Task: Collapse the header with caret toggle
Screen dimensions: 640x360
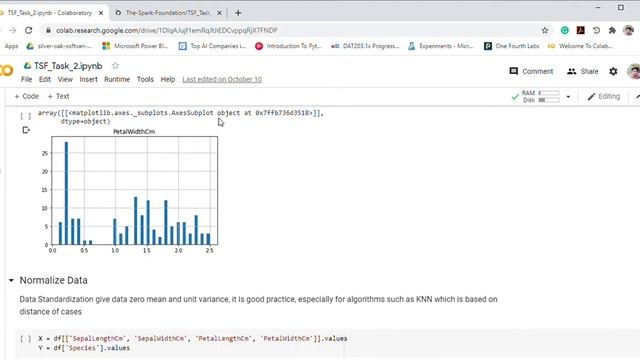Action: pyautogui.click(x=637, y=97)
